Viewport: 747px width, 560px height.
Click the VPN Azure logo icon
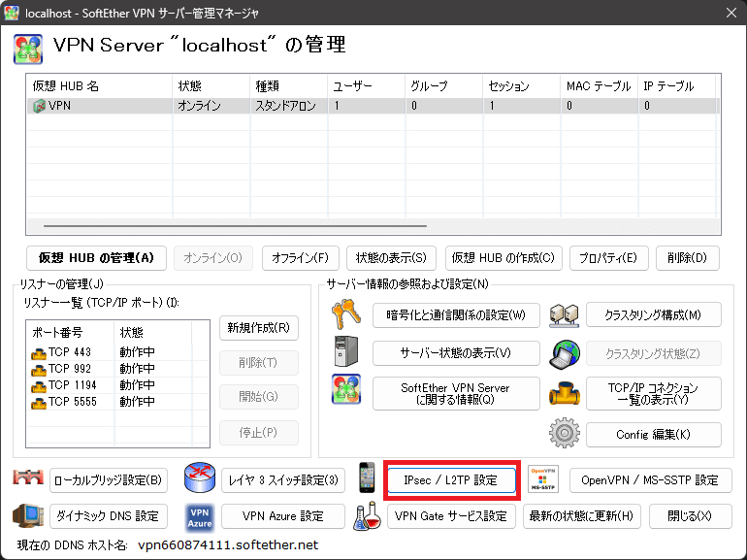[x=200, y=518]
